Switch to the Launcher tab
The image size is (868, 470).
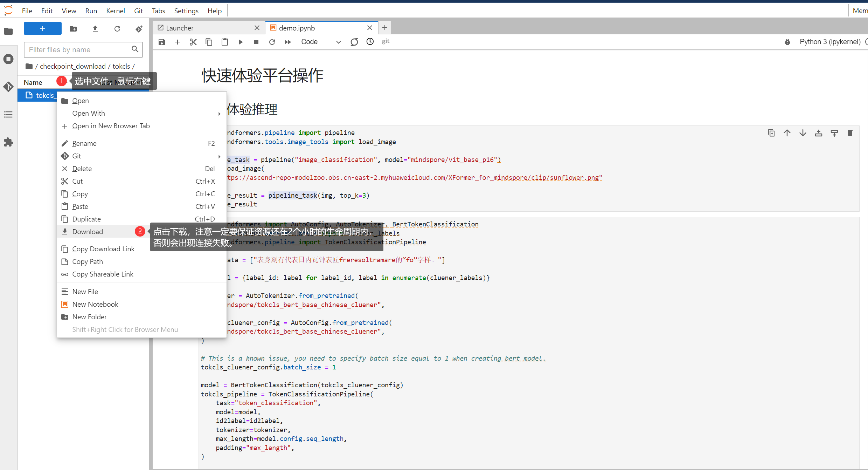point(180,28)
